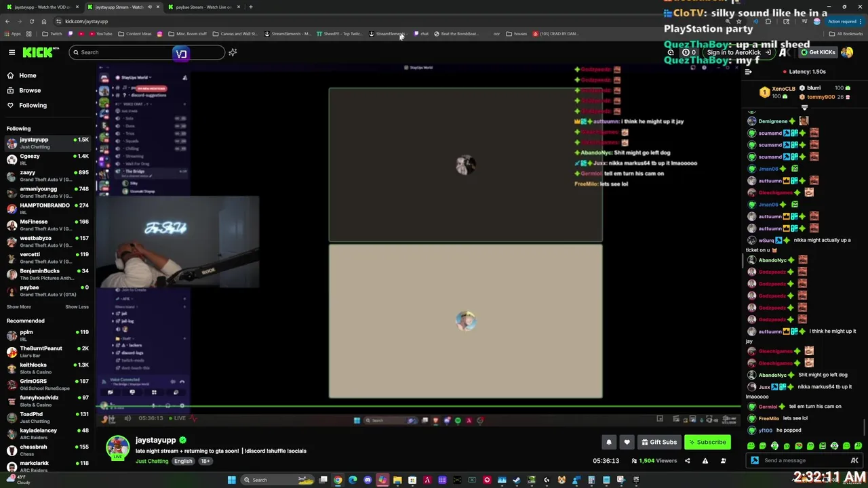868x488 pixels.
Task: Open a new browser tab
Action: tap(250, 7)
